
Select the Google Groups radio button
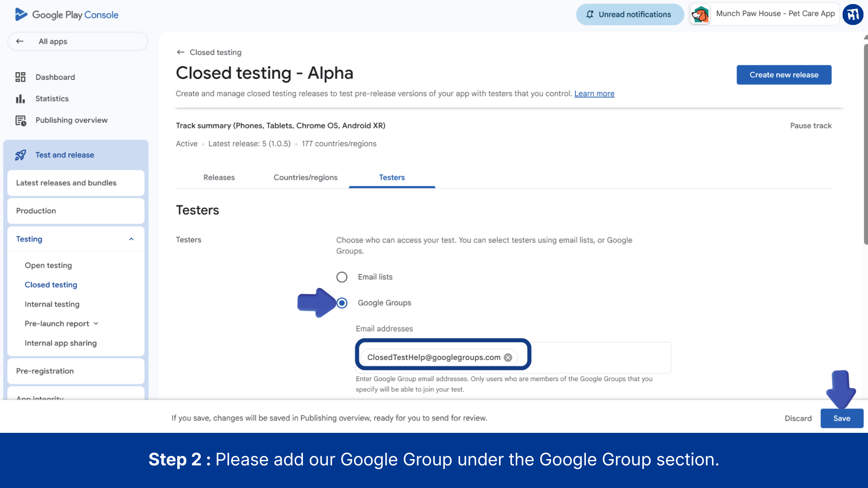342,303
